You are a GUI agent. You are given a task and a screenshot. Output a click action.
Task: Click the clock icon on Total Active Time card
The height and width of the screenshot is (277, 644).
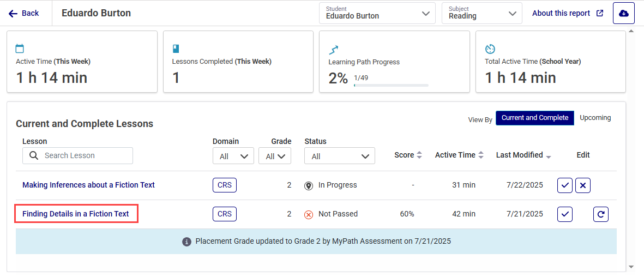click(x=490, y=49)
